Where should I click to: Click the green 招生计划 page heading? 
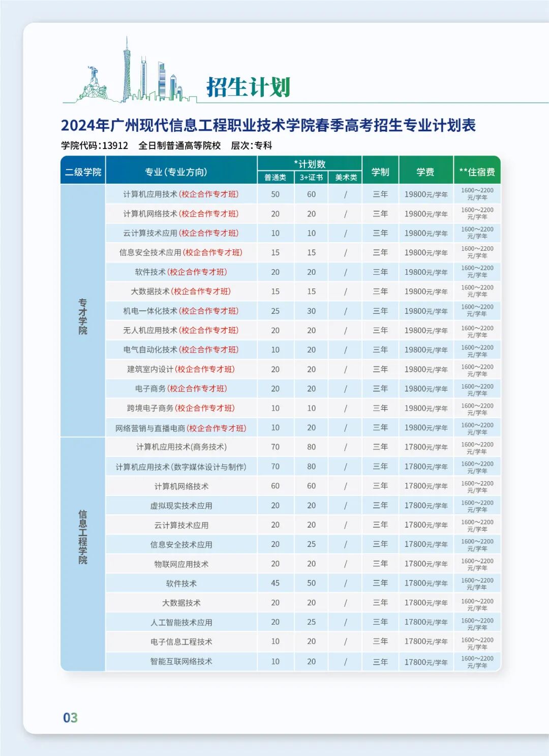[x=249, y=85]
